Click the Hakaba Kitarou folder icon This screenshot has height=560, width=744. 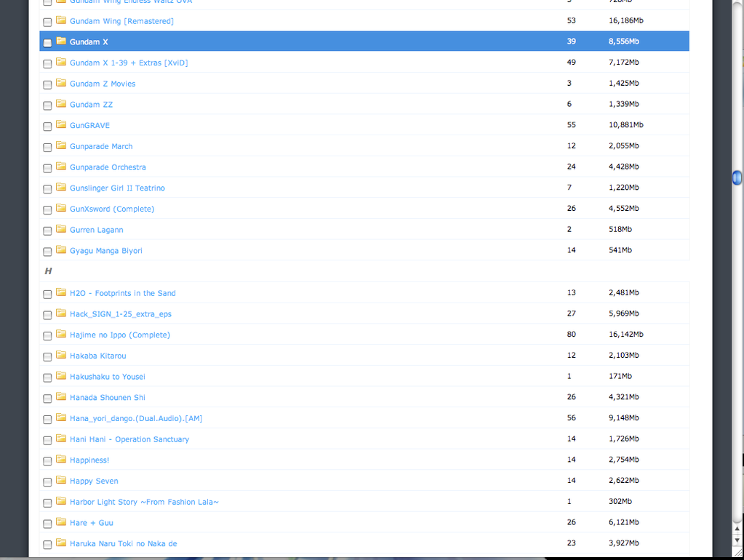[61, 355]
